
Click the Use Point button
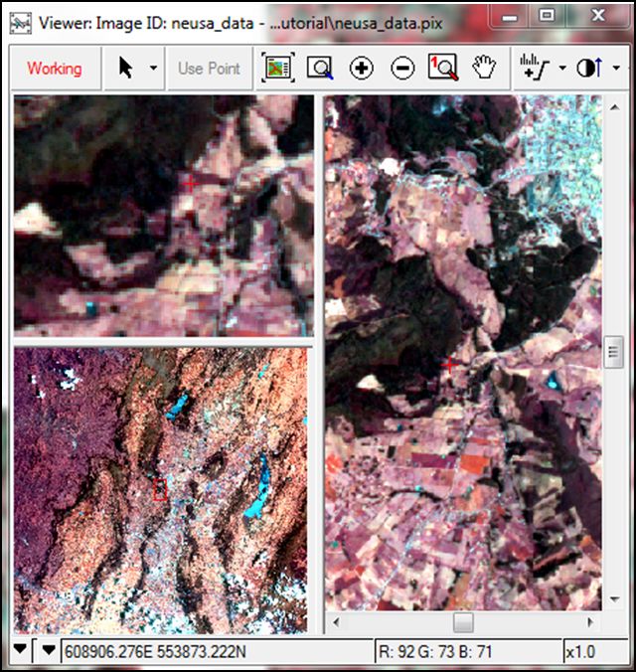[209, 69]
